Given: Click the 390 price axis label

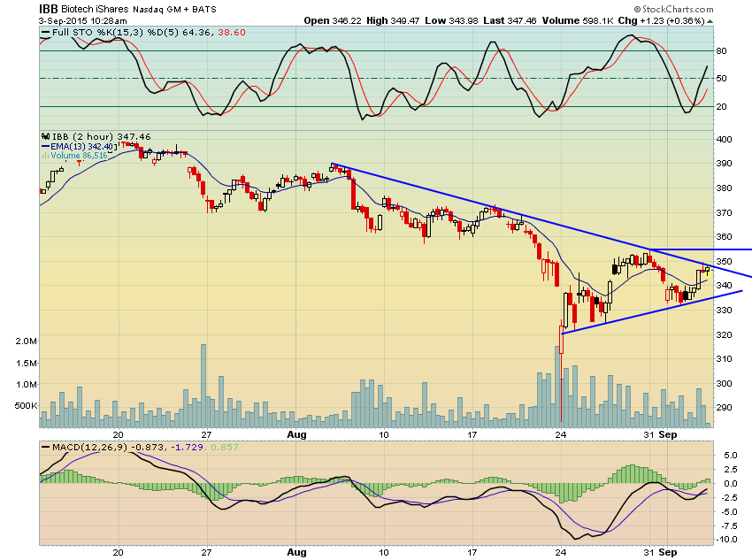Looking at the screenshot, I should tap(724, 163).
